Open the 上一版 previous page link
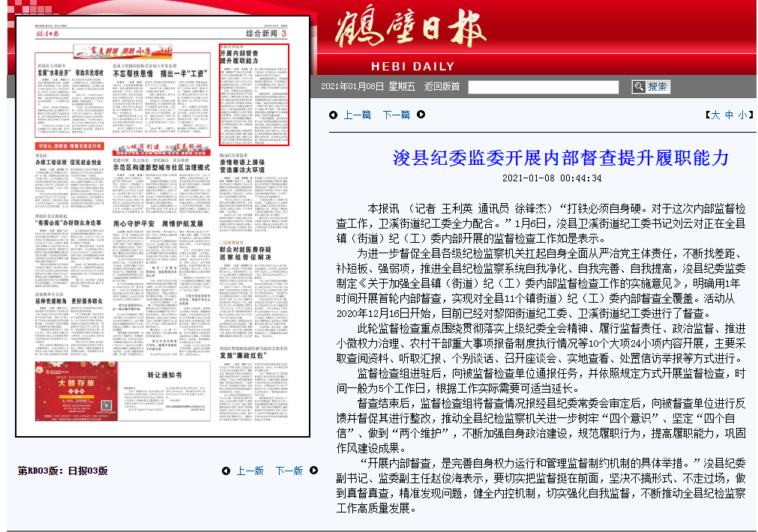The height and width of the screenshot is (532, 758). click(250, 471)
